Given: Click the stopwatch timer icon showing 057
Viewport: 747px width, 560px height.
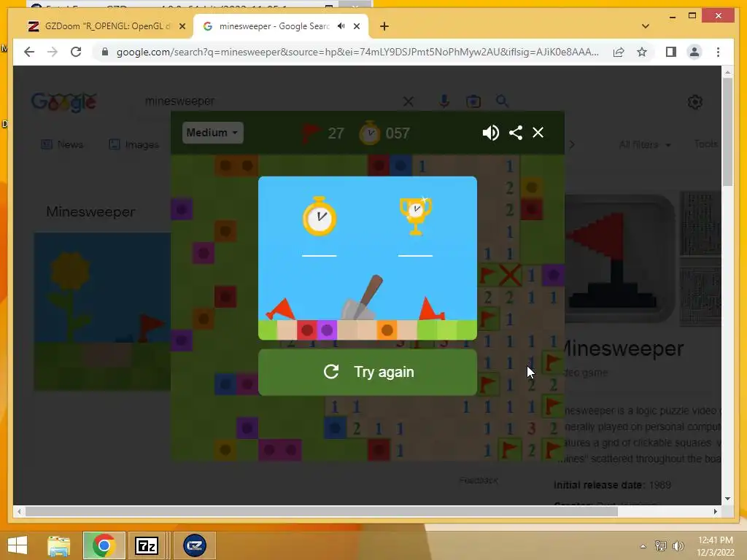Looking at the screenshot, I should [369, 133].
